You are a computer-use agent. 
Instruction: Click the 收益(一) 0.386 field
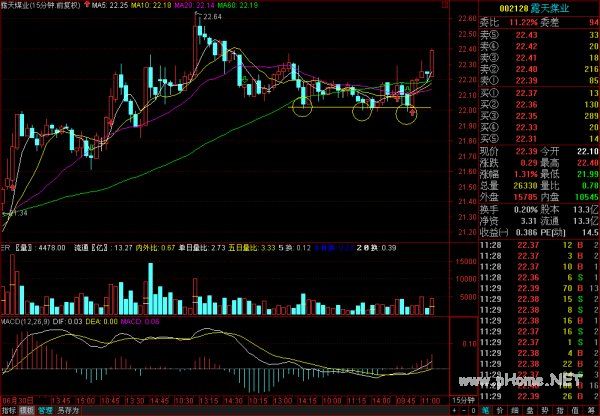point(509,232)
